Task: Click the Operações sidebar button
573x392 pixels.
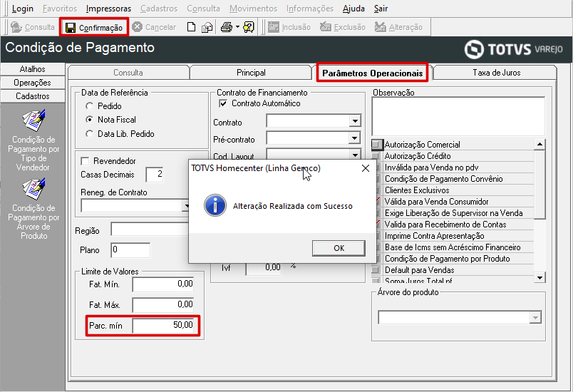Action: [x=33, y=83]
